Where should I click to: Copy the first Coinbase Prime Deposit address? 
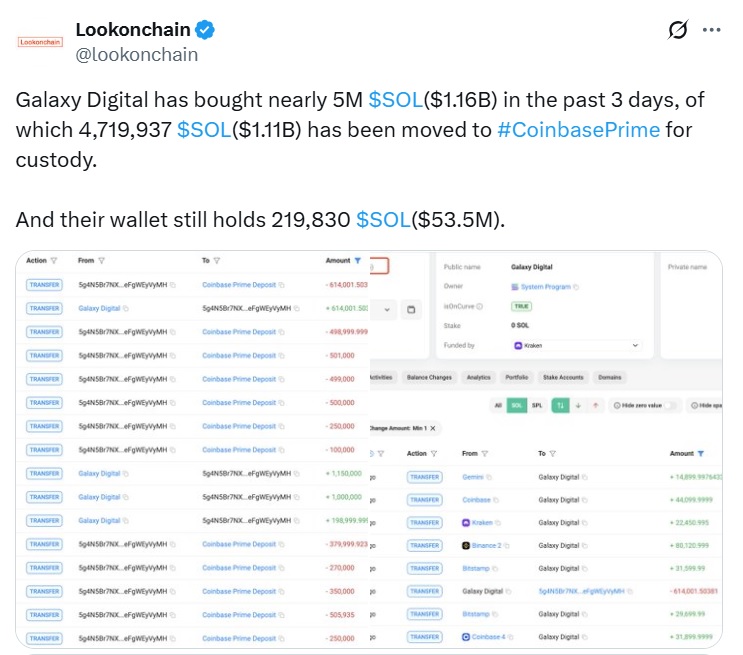click(x=281, y=285)
